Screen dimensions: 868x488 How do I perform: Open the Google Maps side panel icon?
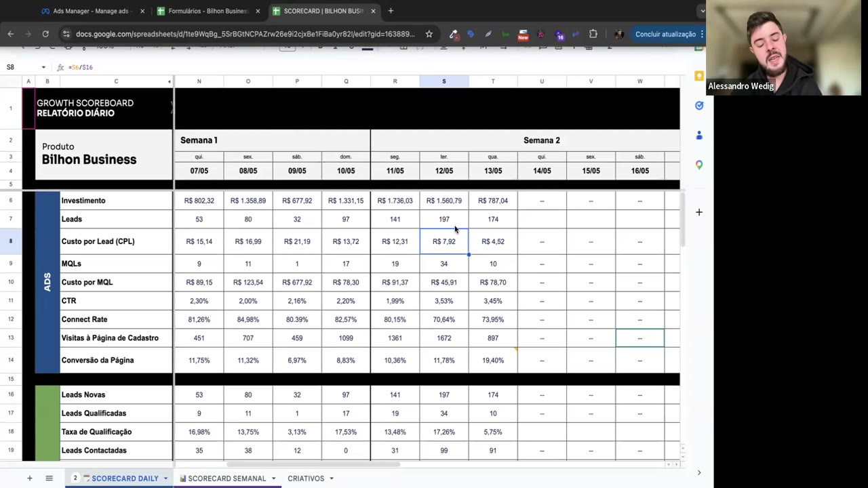(699, 165)
